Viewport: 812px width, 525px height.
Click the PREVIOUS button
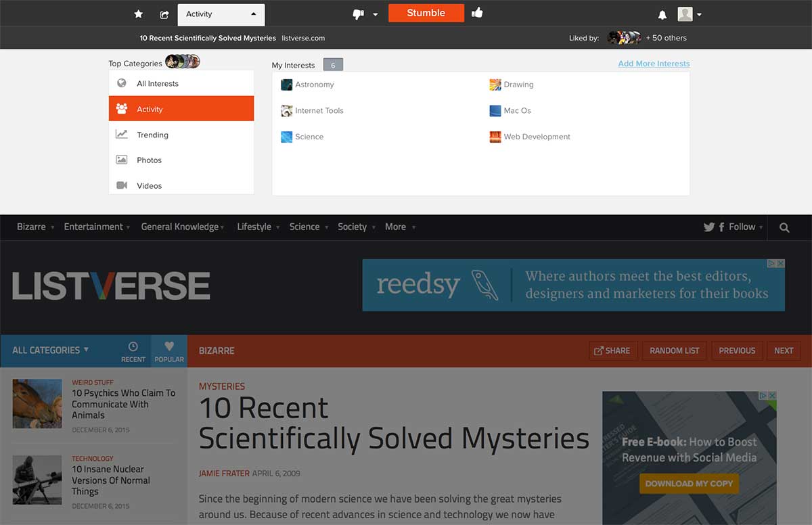coord(737,350)
